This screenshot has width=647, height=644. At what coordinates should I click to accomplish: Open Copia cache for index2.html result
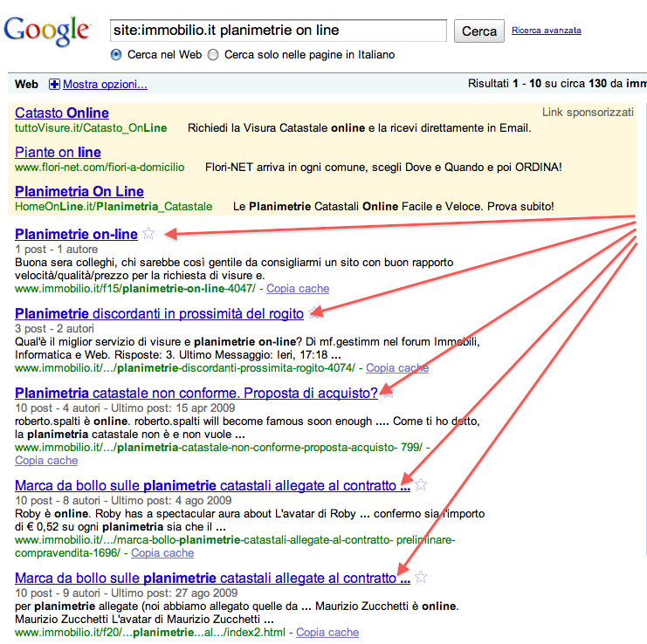[327, 632]
